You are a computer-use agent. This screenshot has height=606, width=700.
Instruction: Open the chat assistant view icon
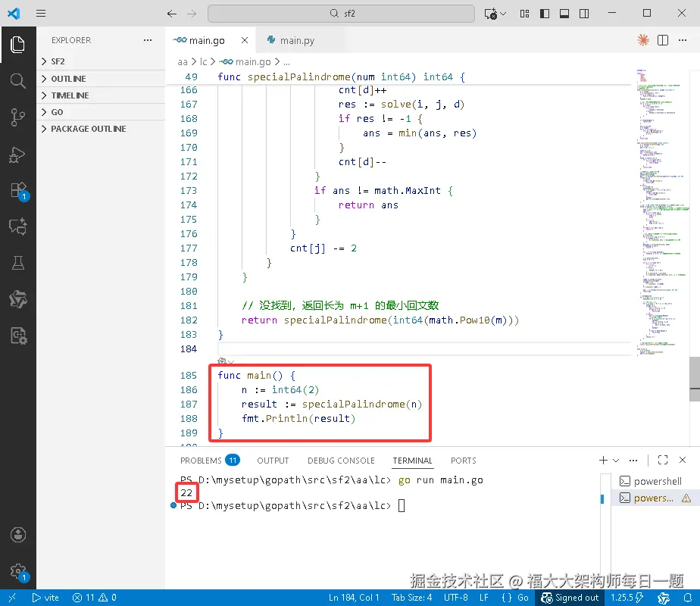click(17, 226)
